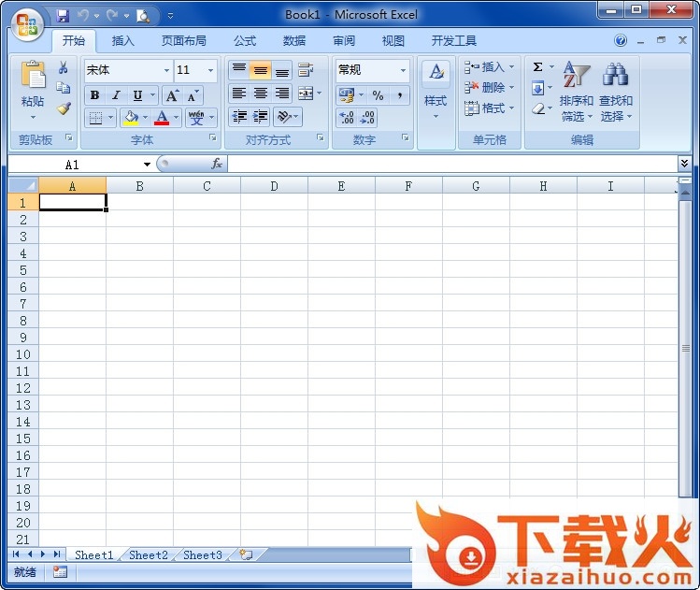Increase decimal places
Screen dimensions: 700x590
pos(347,118)
